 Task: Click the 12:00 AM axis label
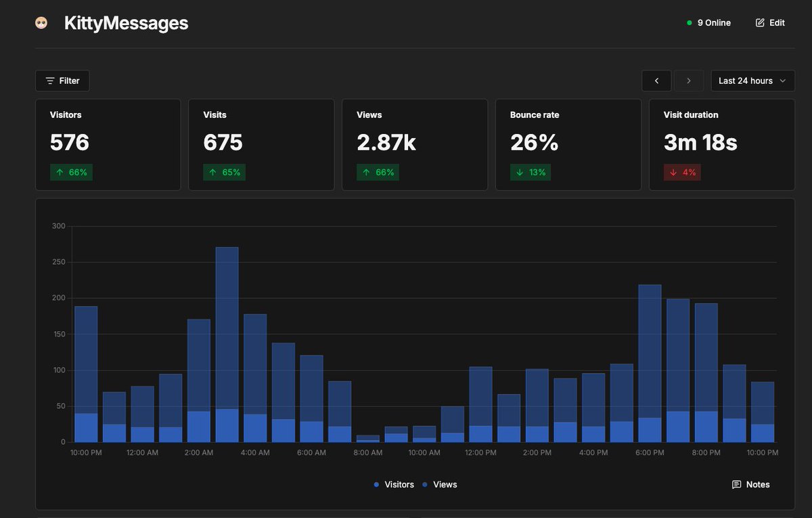point(142,452)
